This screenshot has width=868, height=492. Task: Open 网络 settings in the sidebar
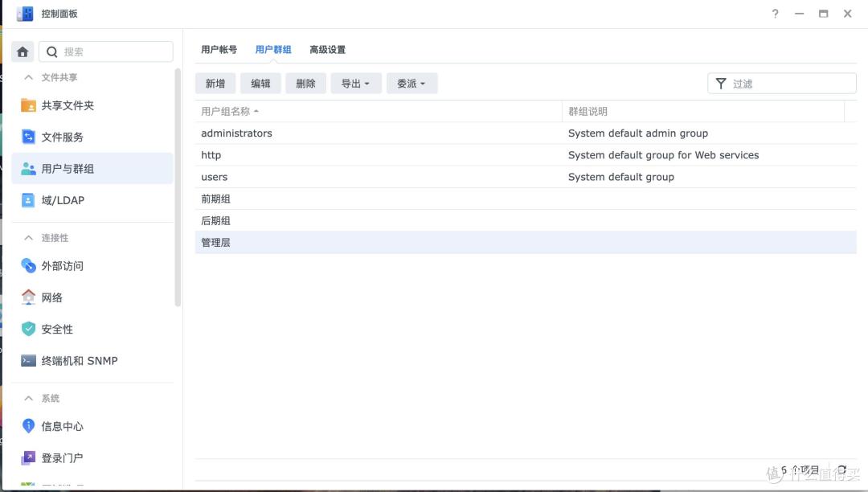pos(92,297)
